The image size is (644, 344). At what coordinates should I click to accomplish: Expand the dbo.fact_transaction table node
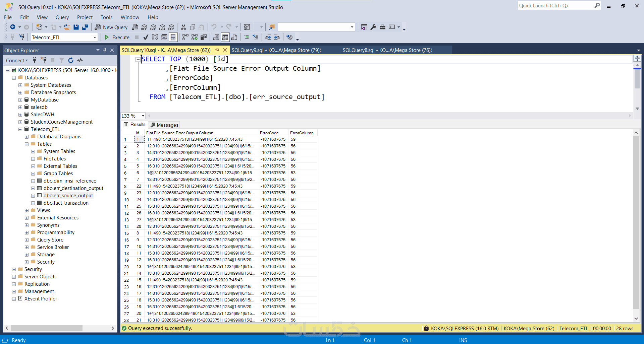click(33, 203)
